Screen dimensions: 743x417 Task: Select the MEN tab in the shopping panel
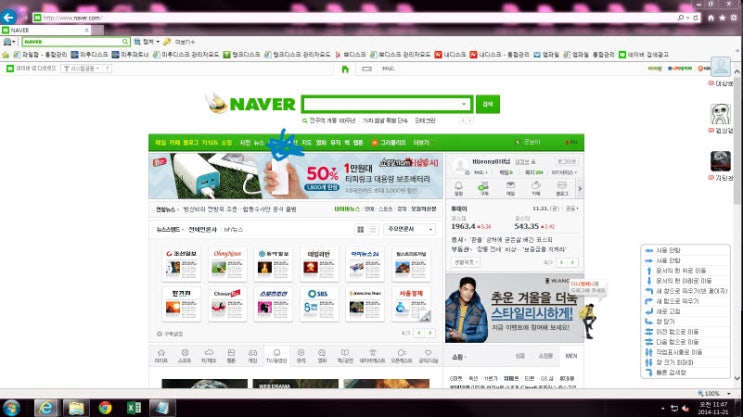click(x=571, y=356)
